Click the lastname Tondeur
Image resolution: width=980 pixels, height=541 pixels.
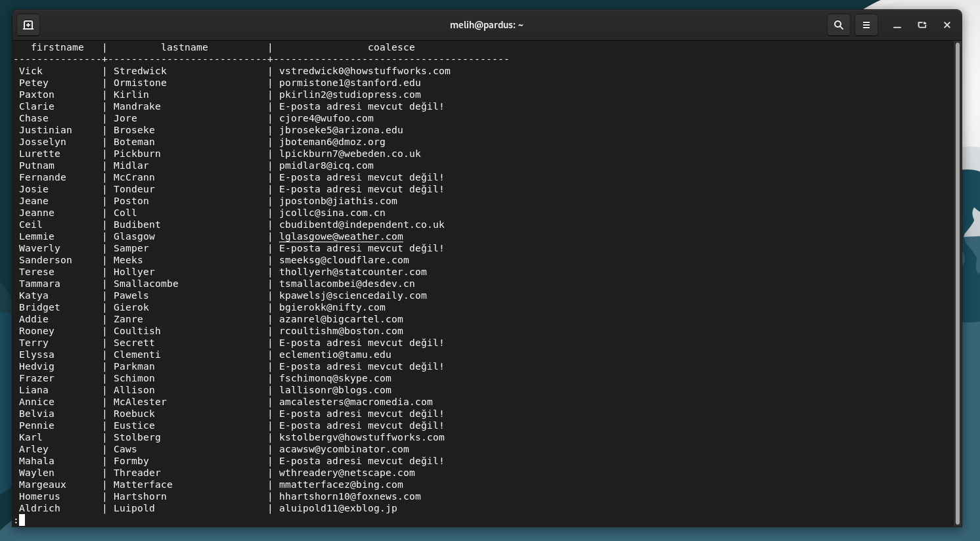tap(134, 189)
